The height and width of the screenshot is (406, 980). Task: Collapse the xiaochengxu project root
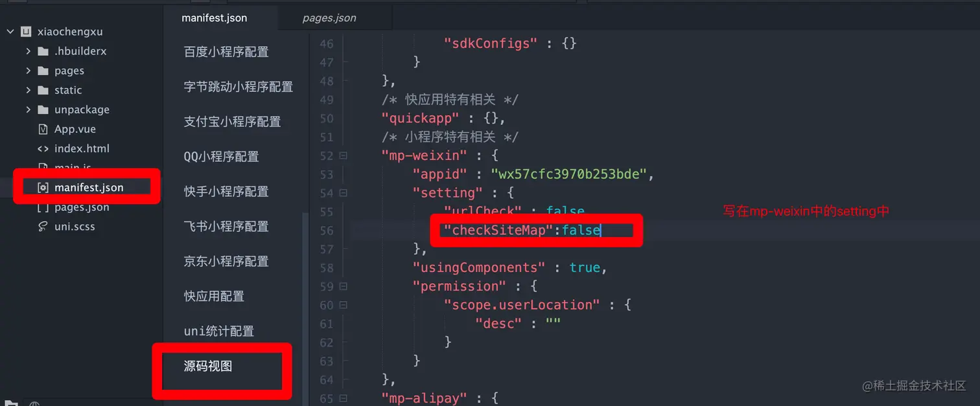[x=10, y=31]
